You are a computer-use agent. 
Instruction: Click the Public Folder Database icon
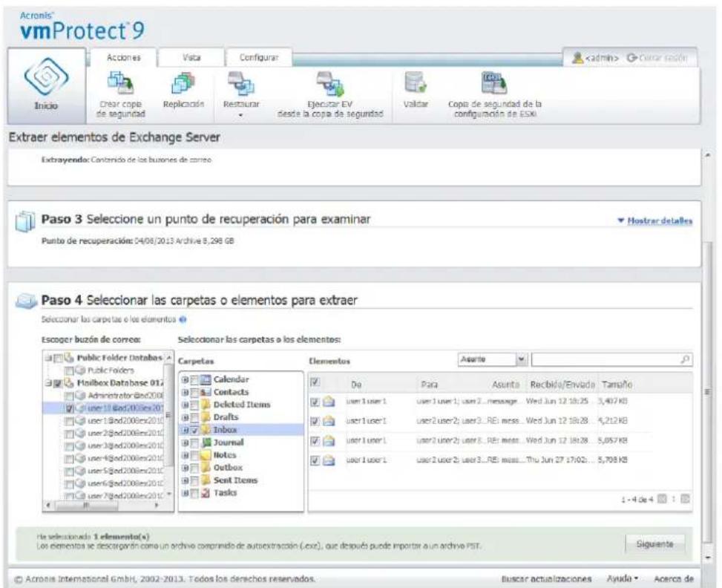69,358
